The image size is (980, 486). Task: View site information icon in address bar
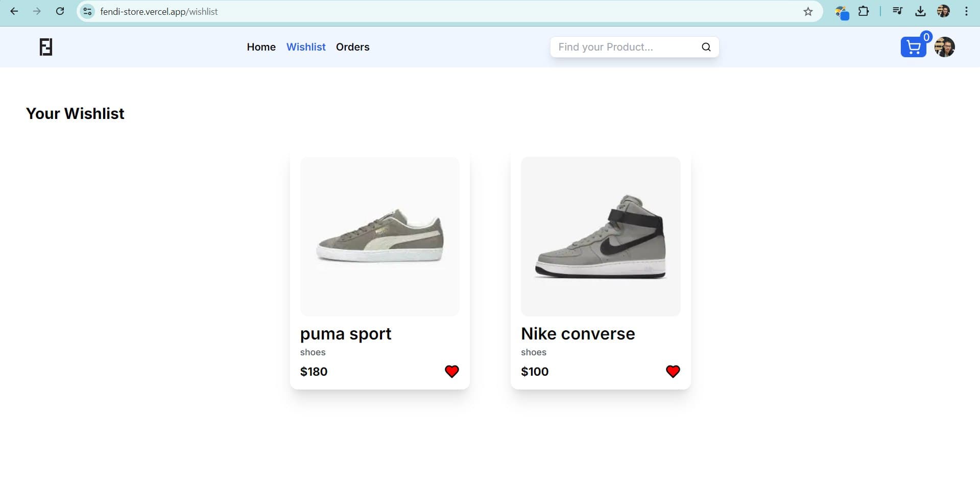88,11
